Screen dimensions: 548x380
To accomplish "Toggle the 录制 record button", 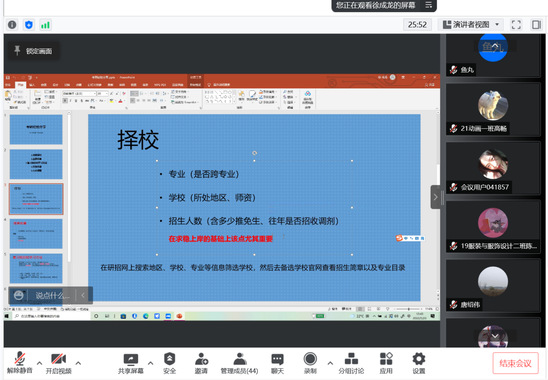I will tap(310, 363).
